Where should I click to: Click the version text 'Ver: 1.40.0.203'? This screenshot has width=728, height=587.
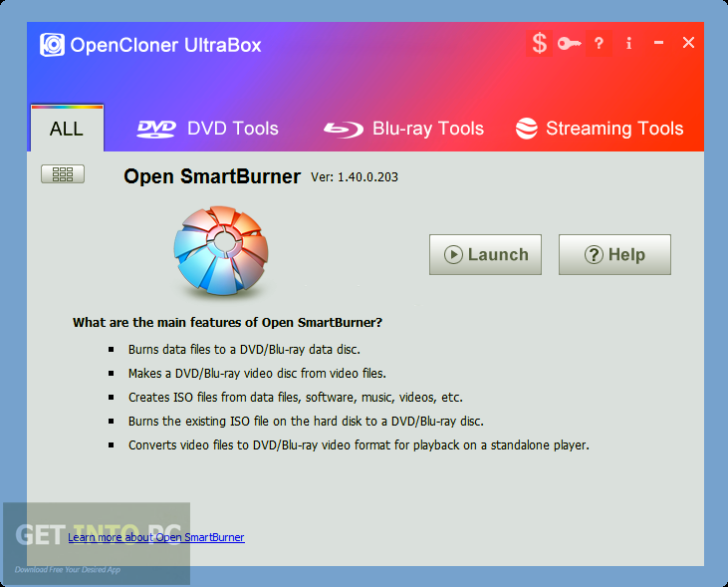tap(355, 177)
